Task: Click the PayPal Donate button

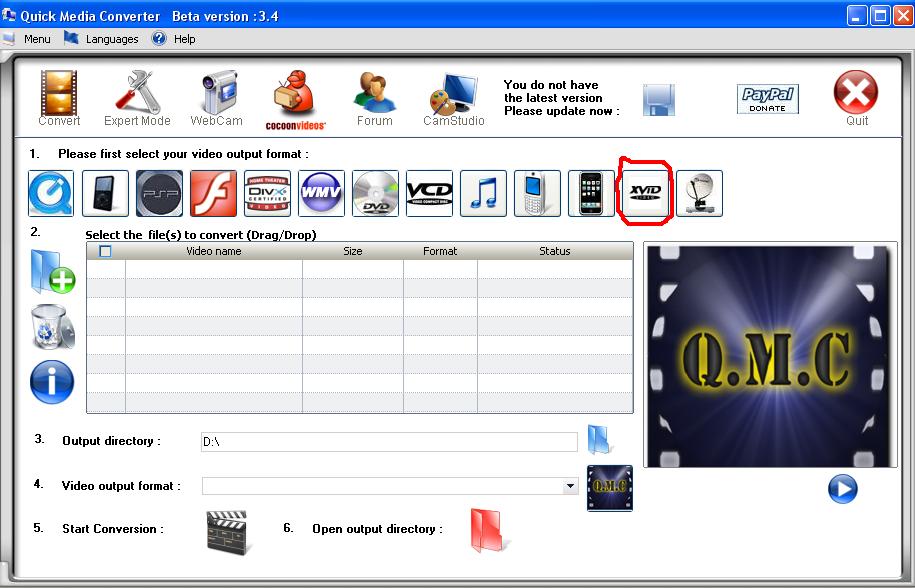Action: (767, 99)
